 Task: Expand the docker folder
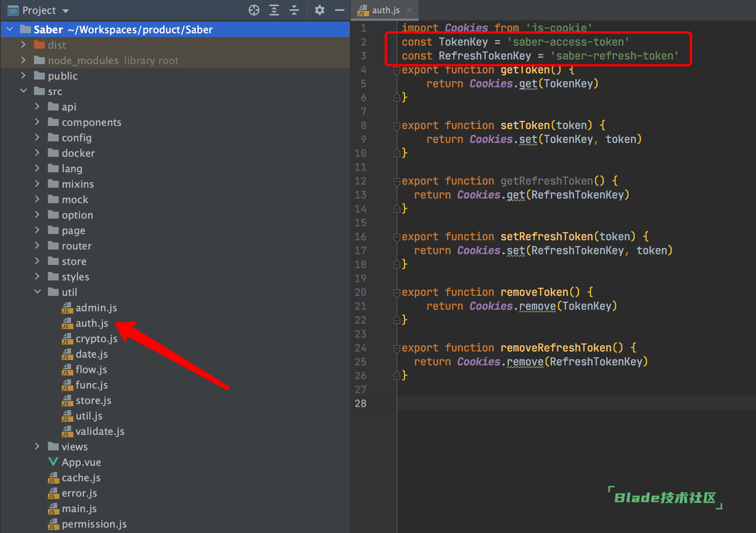tap(37, 153)
